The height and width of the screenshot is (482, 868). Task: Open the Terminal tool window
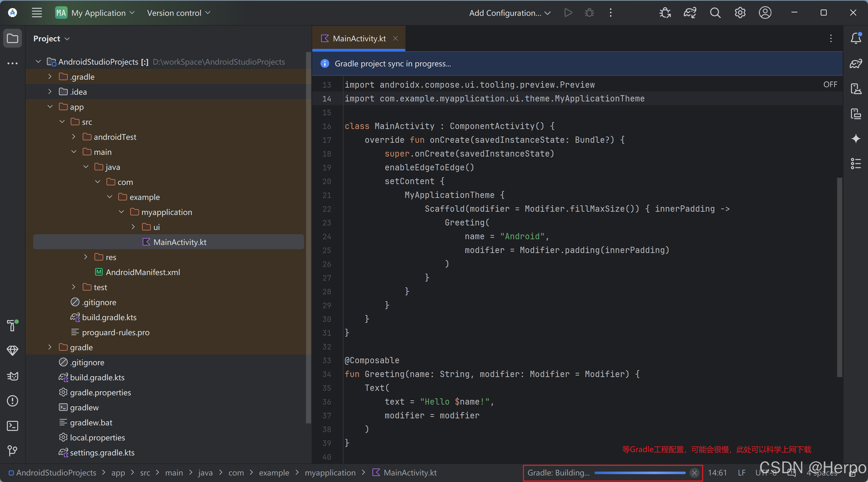13,426
